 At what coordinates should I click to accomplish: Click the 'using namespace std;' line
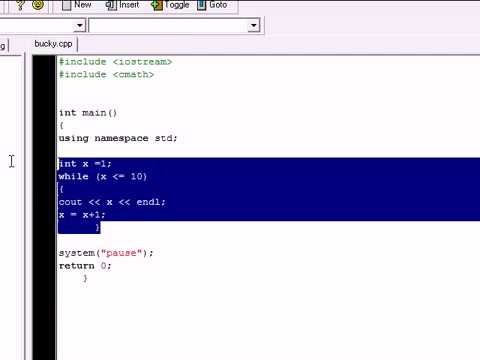click(118, 138)
